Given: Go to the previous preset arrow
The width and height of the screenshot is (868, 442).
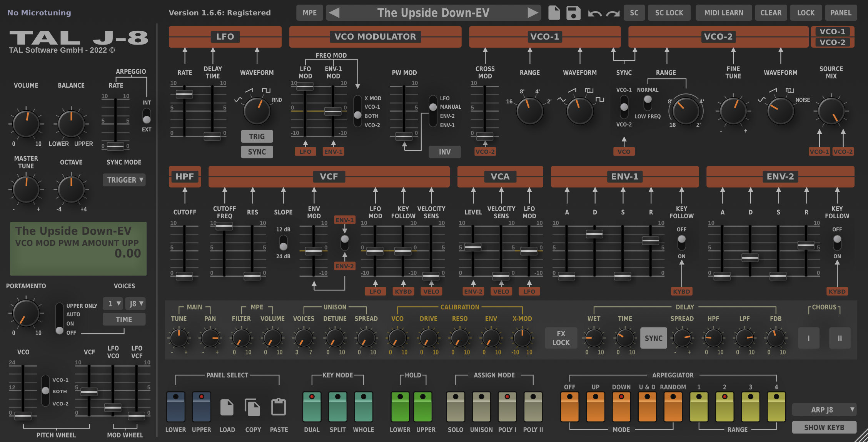Looking at the screenshot, I should tap(334, 13).
